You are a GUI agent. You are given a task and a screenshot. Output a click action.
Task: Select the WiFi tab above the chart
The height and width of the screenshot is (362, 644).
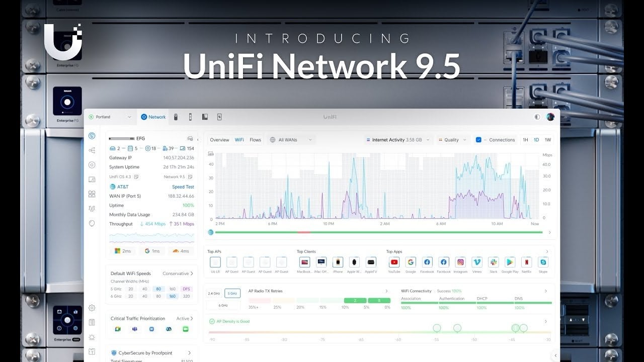pos(239,140)
